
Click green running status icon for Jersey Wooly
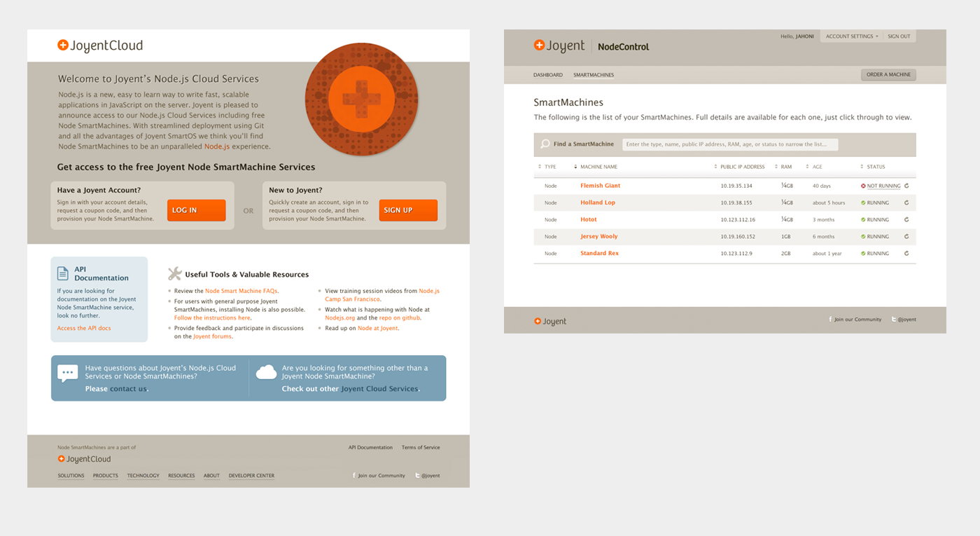pyautogui.click(x=863, y=236)
